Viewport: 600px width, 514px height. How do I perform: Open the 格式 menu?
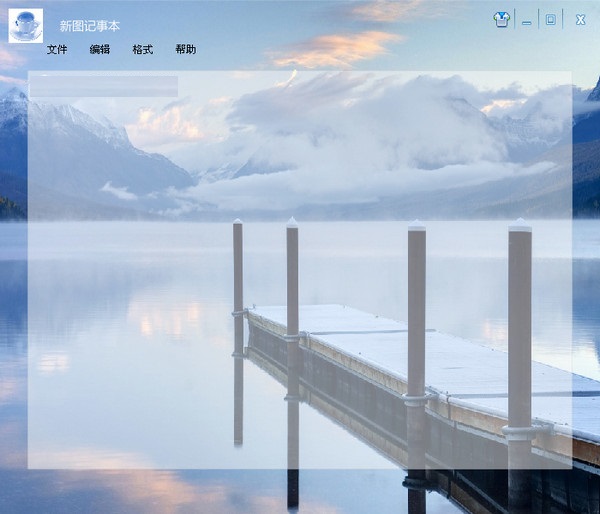pyautogui.click(x=142, y=49)
